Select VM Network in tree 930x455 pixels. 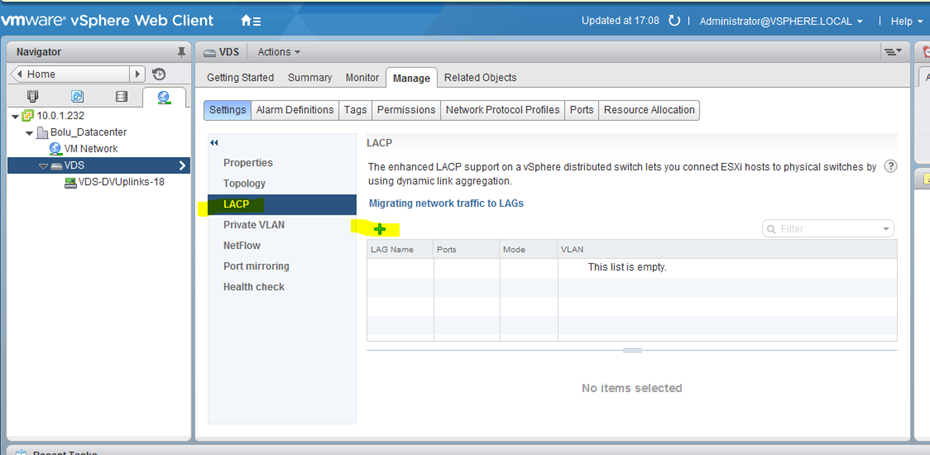(91, 149)
